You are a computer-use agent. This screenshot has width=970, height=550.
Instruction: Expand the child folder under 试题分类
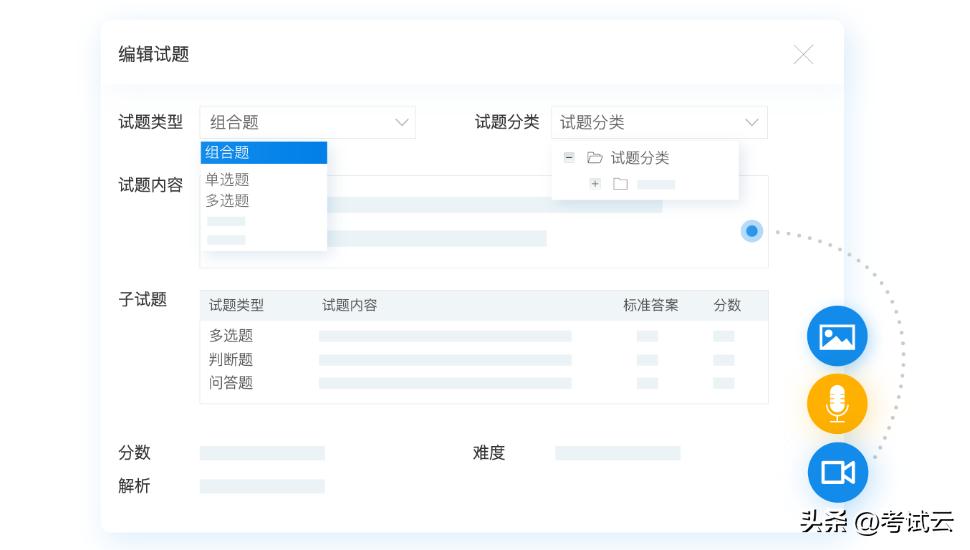coord(595,184)
